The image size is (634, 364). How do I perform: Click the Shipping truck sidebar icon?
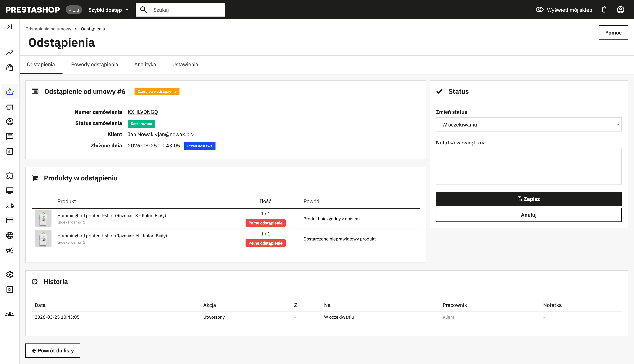point(10,205)
